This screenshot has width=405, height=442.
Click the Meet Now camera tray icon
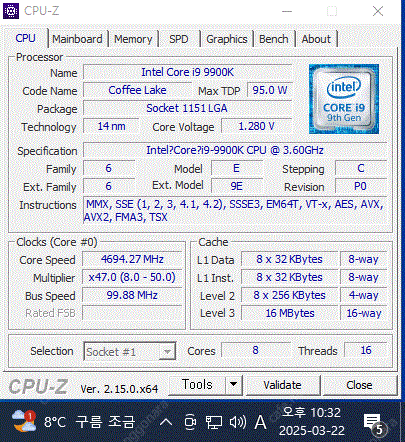pyautogui.click(x=190, y=422)
